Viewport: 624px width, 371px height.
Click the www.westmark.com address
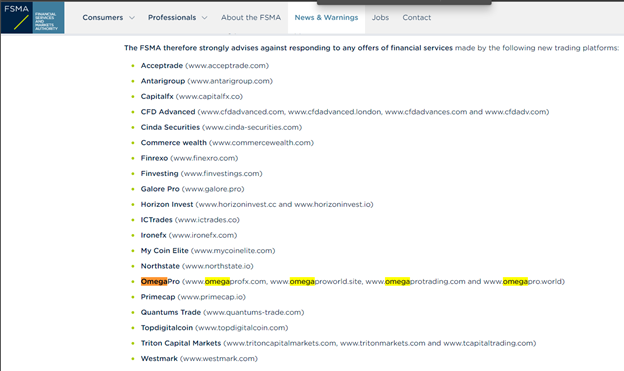[218, 359]
